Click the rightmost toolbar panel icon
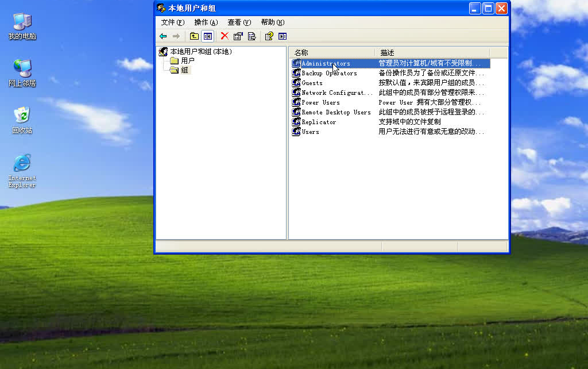Screen dimensions: 588x369 282,36
